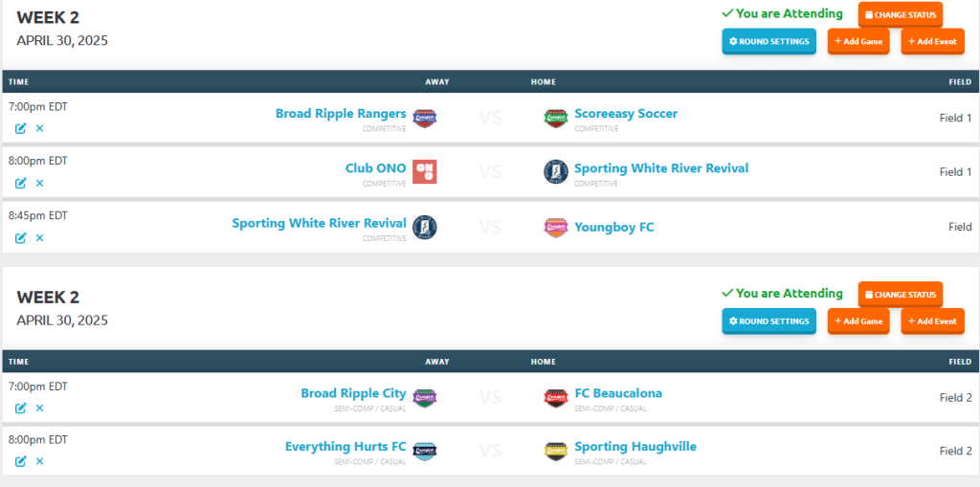Delete the 7:00pm Scoreeasy Soccer game

coord(39,128)
